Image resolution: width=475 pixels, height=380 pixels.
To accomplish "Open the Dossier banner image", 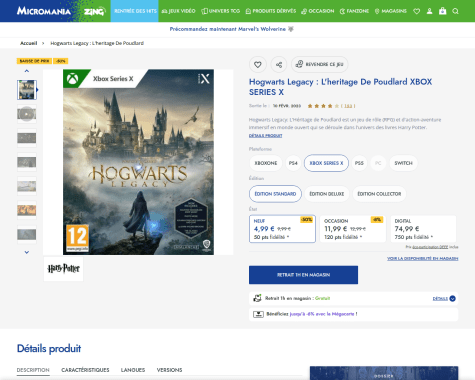I will (384, 373).
